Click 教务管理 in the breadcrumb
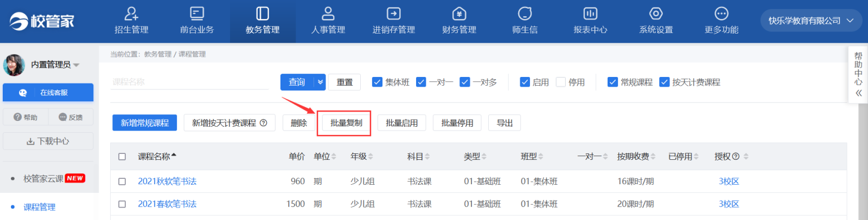This screenshot has width=868, height=220. (x=158, y=54)
